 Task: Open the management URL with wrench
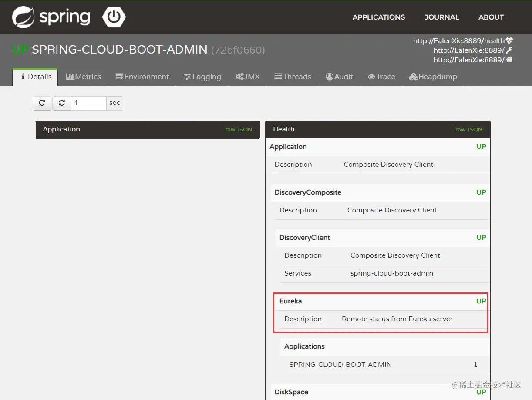pyautogui.click(x=469, y=50)
